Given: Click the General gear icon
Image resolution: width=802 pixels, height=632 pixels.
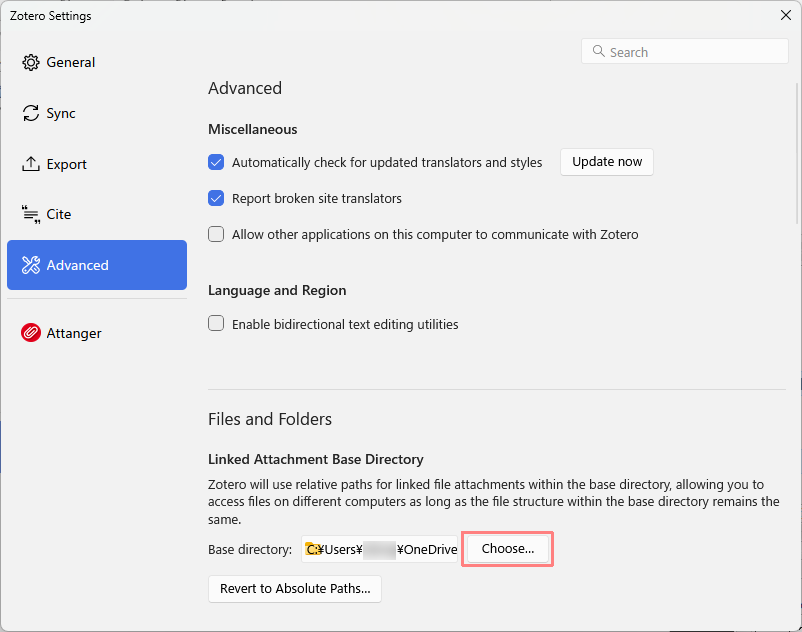Looking at the screenshot, I should (30, 62).
